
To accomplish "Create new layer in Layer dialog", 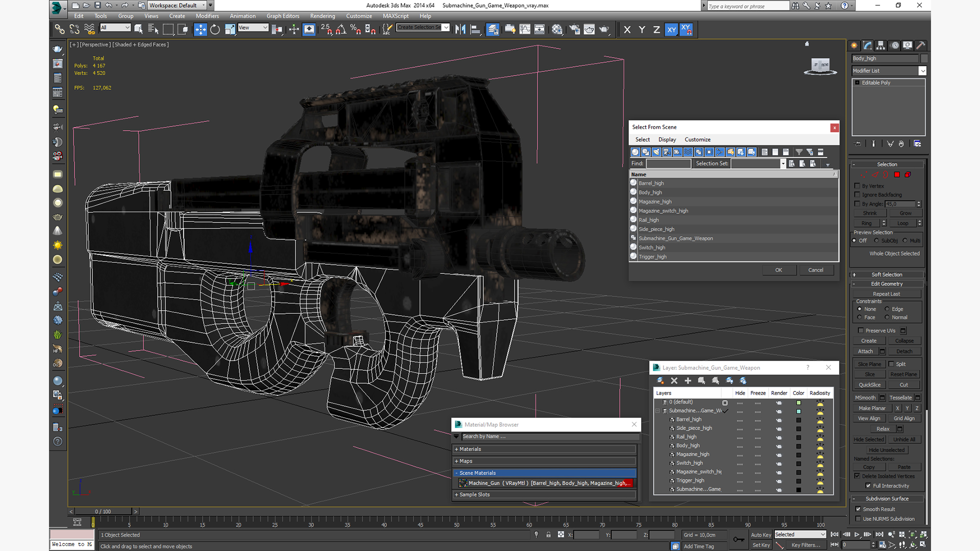I will point(660,381).
